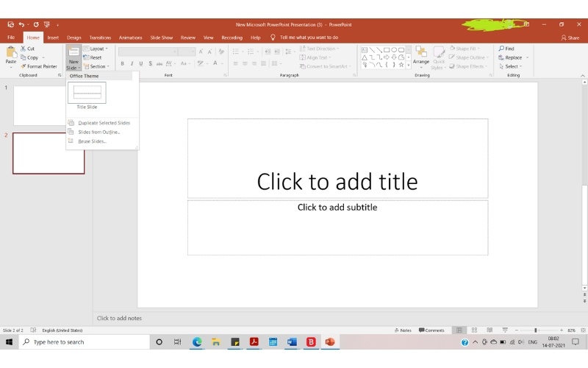Screen dimensions: 588x368
Task: Click Replace in Editing group
Action: coord(510,57)
